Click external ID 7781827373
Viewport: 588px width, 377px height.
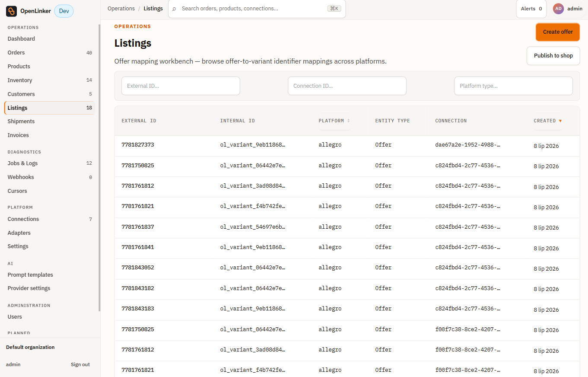point(137,145)
